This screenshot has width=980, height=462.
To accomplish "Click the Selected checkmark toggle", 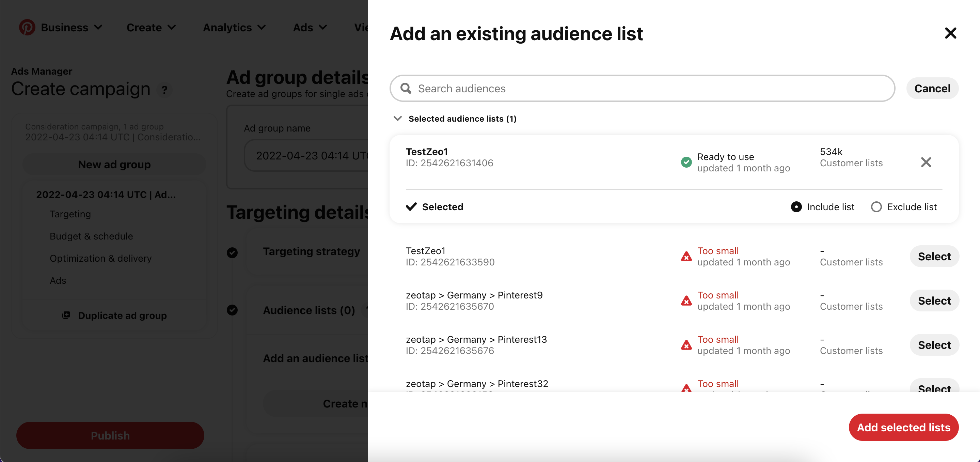I will [411, 207].
